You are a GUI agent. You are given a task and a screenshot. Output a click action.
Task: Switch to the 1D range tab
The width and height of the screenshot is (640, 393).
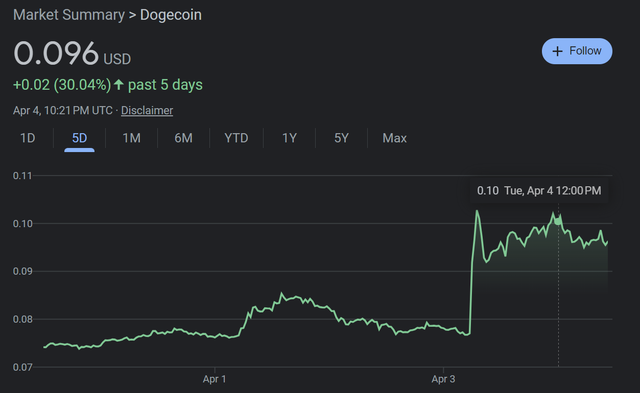(x=28, y=138)
